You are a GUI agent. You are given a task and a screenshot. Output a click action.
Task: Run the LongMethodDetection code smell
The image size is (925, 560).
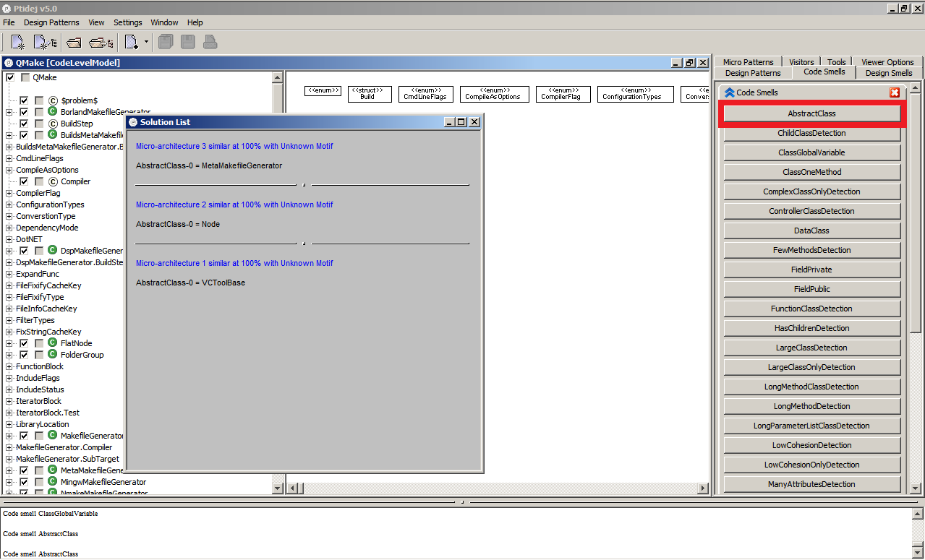[811, 405]
